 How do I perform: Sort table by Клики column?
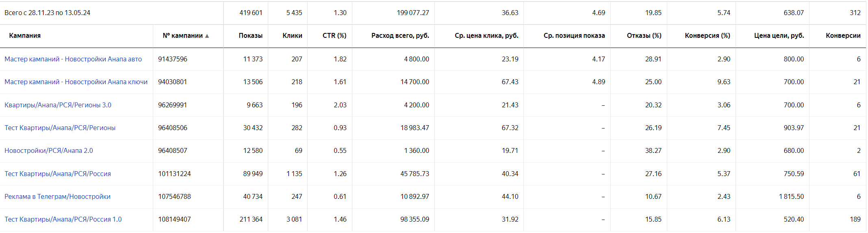[292, 36]
